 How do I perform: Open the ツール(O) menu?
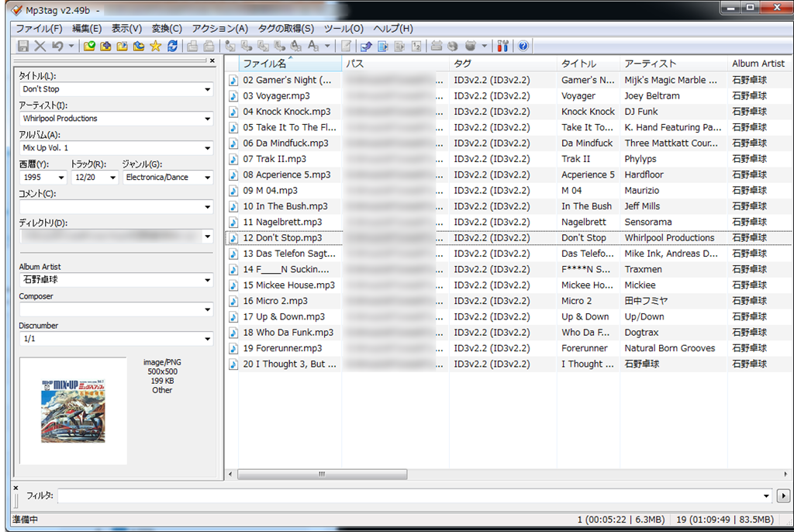pos(343,29)
